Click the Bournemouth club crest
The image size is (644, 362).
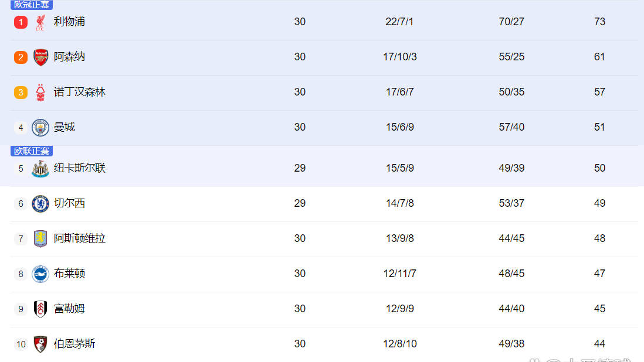tap(40, 344)
